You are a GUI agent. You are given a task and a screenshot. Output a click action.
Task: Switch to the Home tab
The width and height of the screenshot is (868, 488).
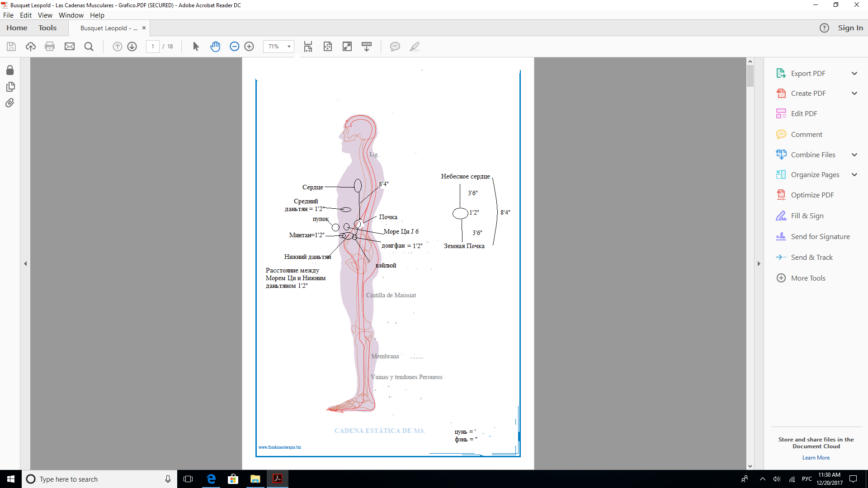tap(17, 28)
